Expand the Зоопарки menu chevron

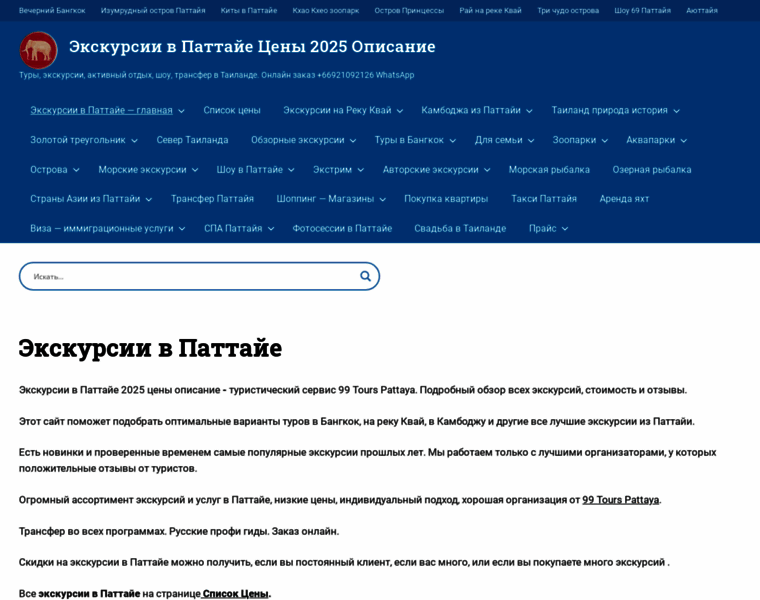pyautogui.click(x=604, y=141)
